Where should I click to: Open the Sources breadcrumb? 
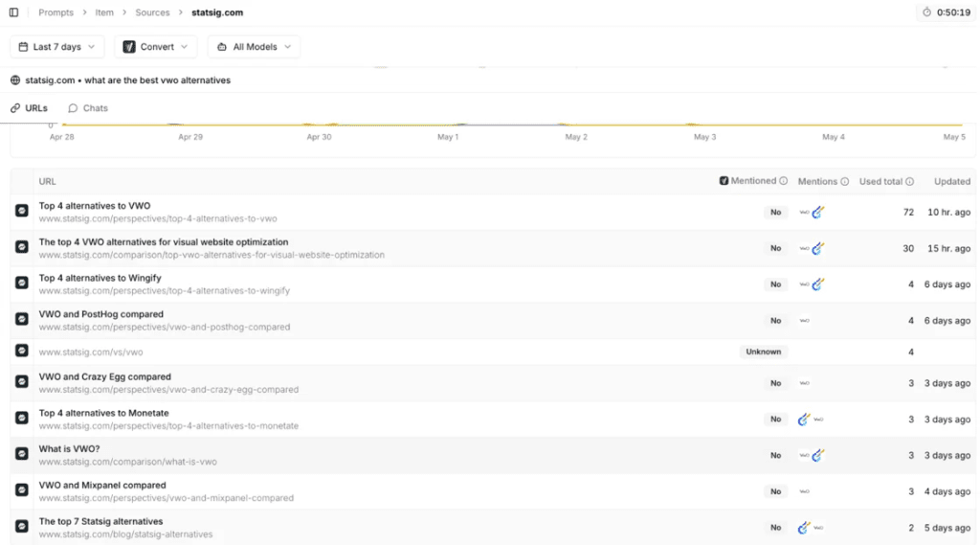[x=152, y=12]
